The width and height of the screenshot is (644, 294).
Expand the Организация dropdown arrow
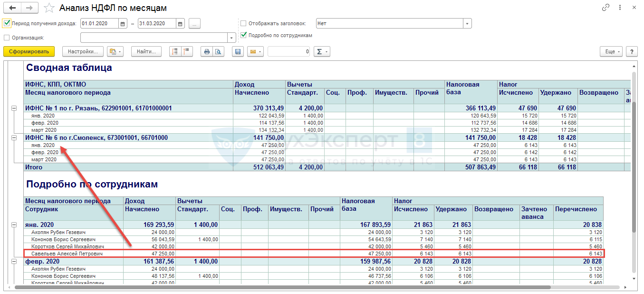coord(231,38)
